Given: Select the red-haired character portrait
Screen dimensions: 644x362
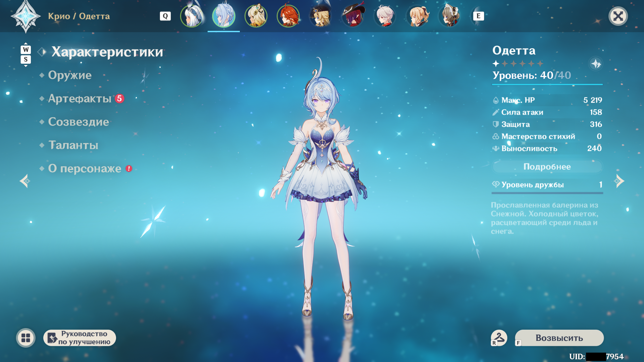Looking at the screenshot, I should click(288, 16).
